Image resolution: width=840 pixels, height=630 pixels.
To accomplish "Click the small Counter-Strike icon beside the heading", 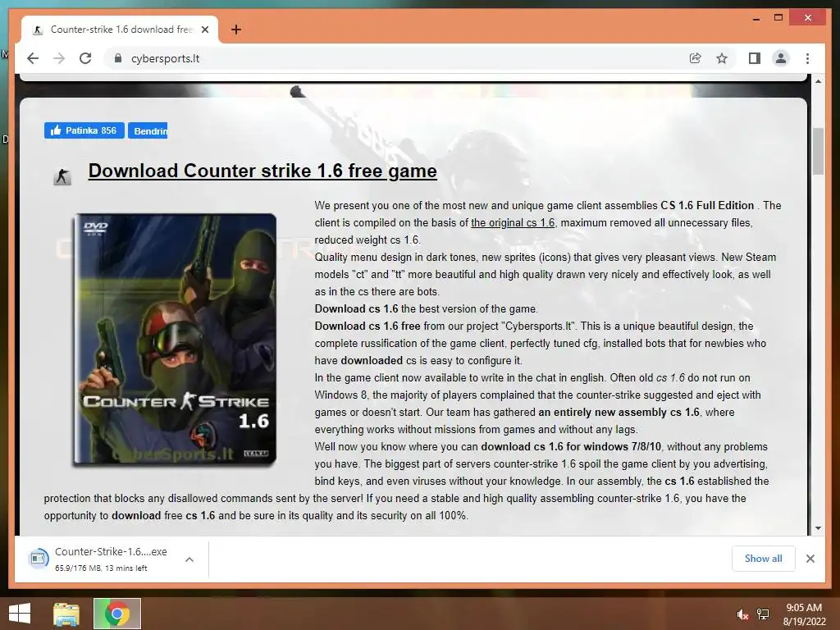I will pyautogui.click(x=62, y=176).
